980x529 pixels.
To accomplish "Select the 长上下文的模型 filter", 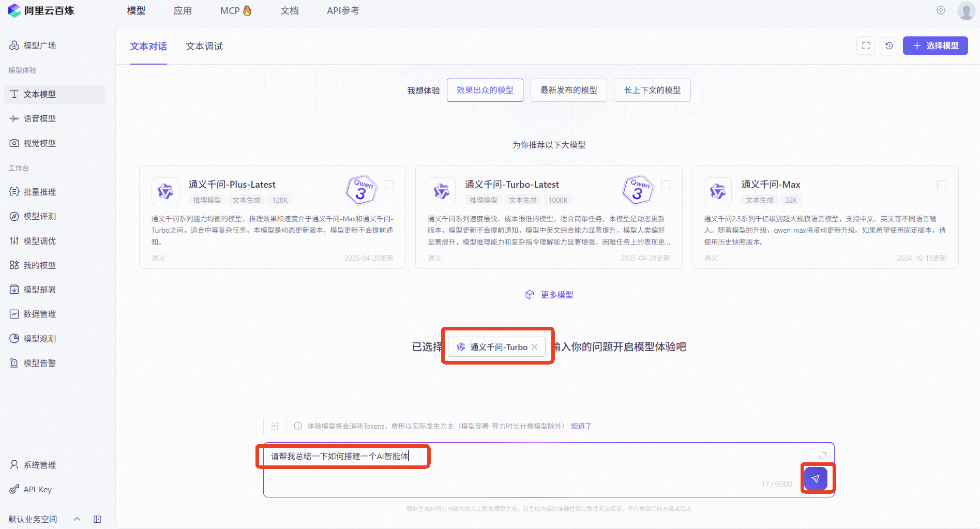I will (x=652, y=90).
